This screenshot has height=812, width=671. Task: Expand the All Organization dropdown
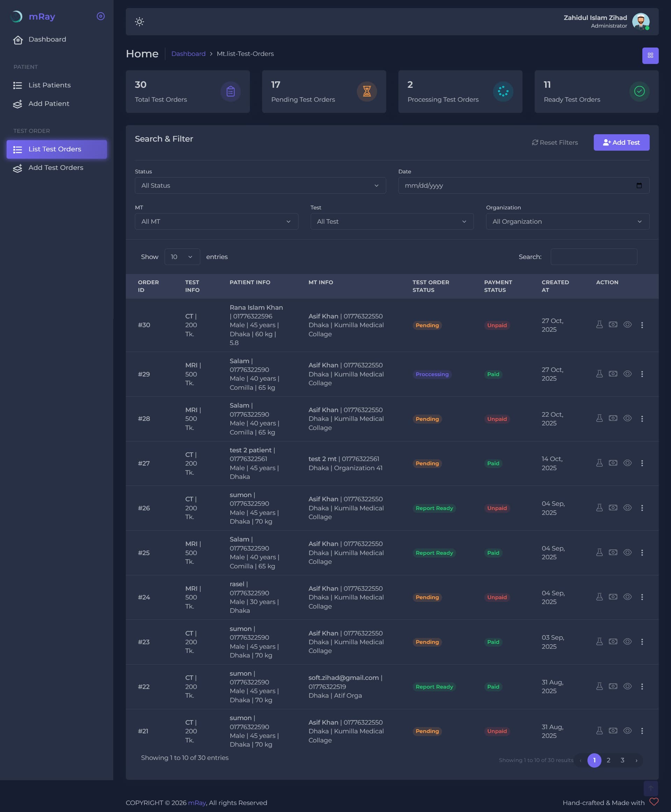(x=568, y=222)
